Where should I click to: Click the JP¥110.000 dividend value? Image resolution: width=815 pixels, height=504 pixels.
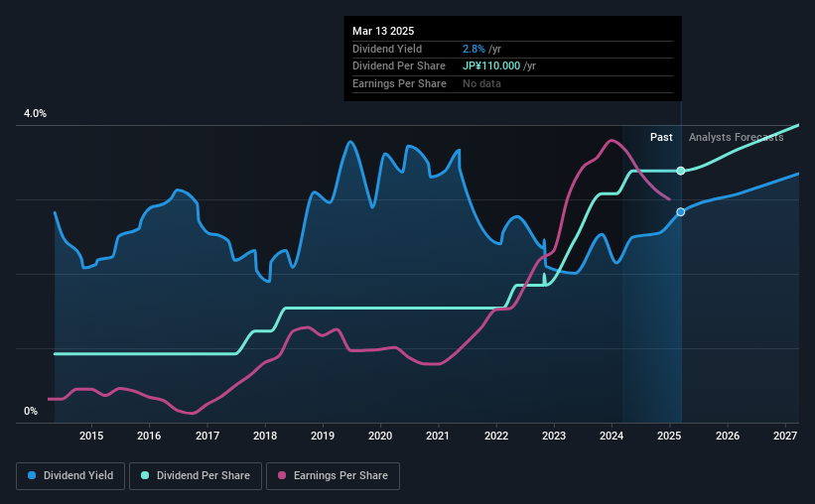(x=491, y=66)
